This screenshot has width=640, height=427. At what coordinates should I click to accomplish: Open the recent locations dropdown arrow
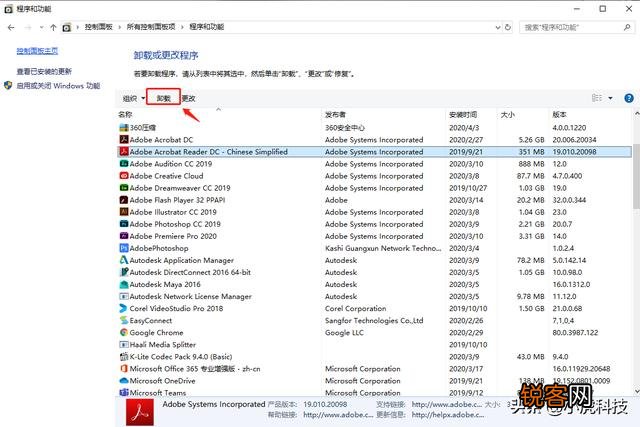pos(41,27)
